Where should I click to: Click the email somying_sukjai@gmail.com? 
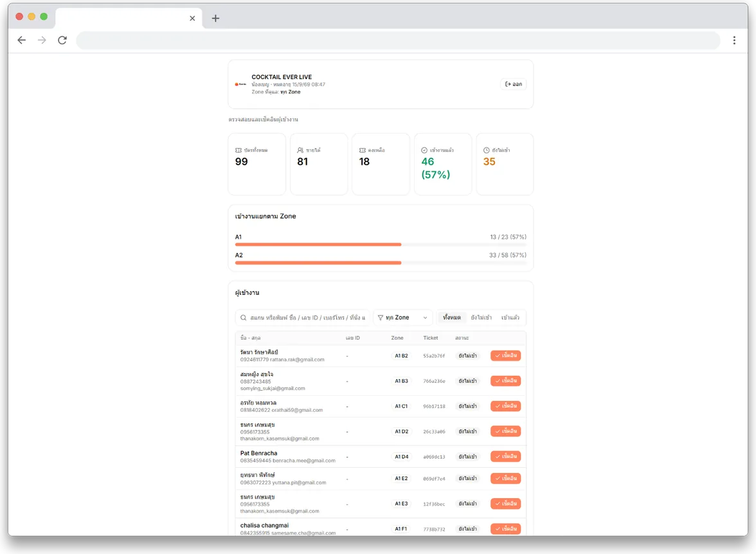click(x=273, y=389)
